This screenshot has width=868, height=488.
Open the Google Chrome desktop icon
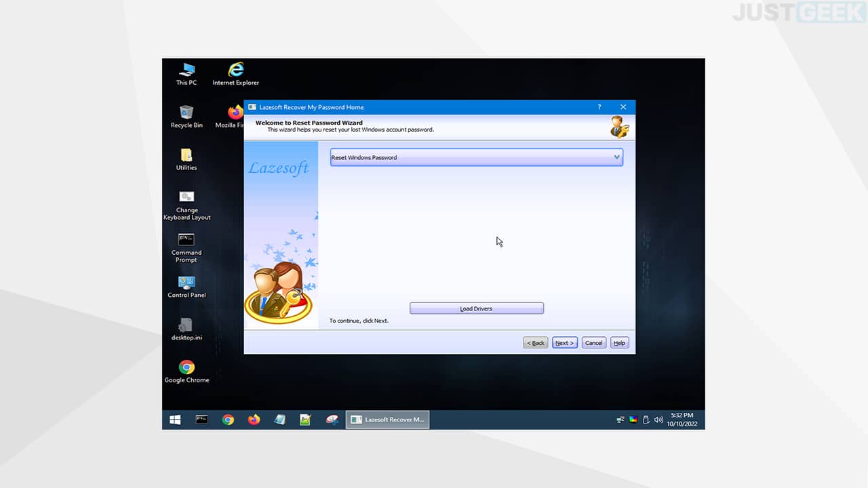coord(186,371)
